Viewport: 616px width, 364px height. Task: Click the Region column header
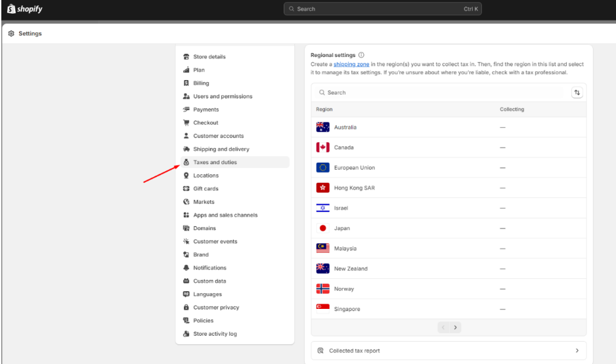(x=324, y=110)
